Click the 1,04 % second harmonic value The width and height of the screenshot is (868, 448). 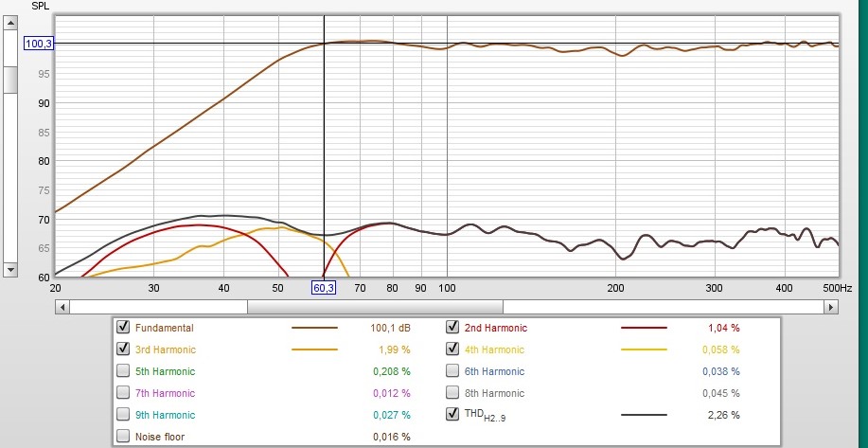coord(723,328)
